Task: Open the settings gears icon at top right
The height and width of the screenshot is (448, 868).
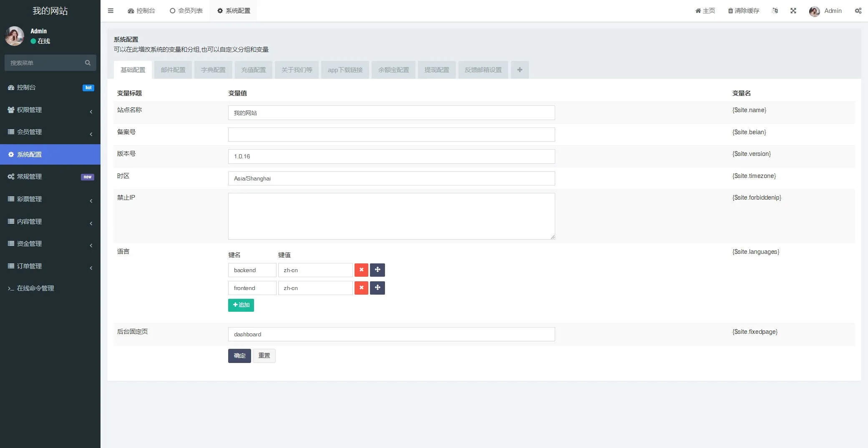Action: coord(858,11)
